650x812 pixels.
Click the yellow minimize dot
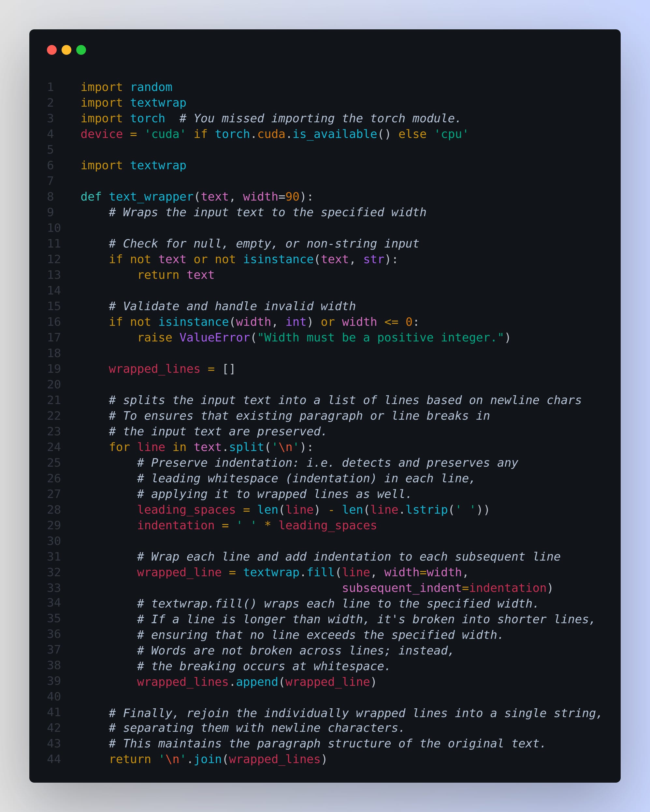click(66, 50)
